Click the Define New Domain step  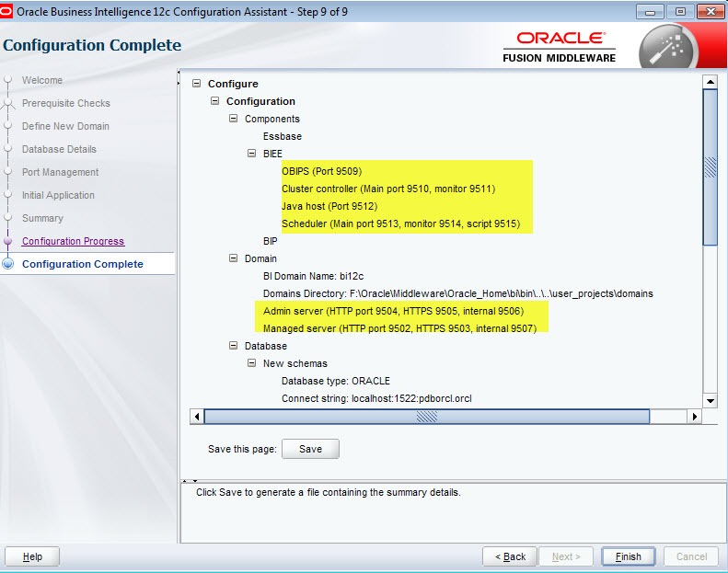point(65,126)
